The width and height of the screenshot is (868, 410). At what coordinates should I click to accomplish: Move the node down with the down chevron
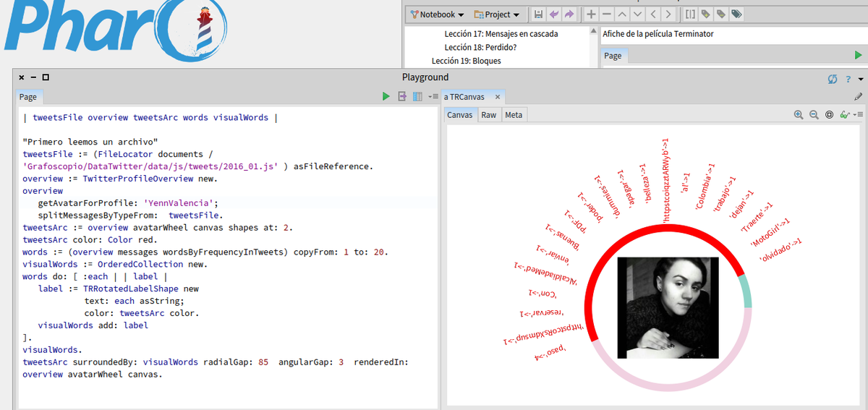[637, 14]
